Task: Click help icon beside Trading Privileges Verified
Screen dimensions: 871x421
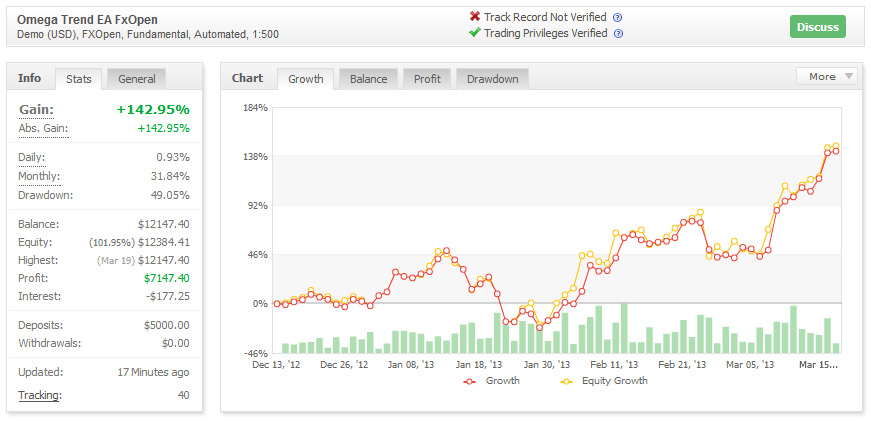Action: coord(618,34)
